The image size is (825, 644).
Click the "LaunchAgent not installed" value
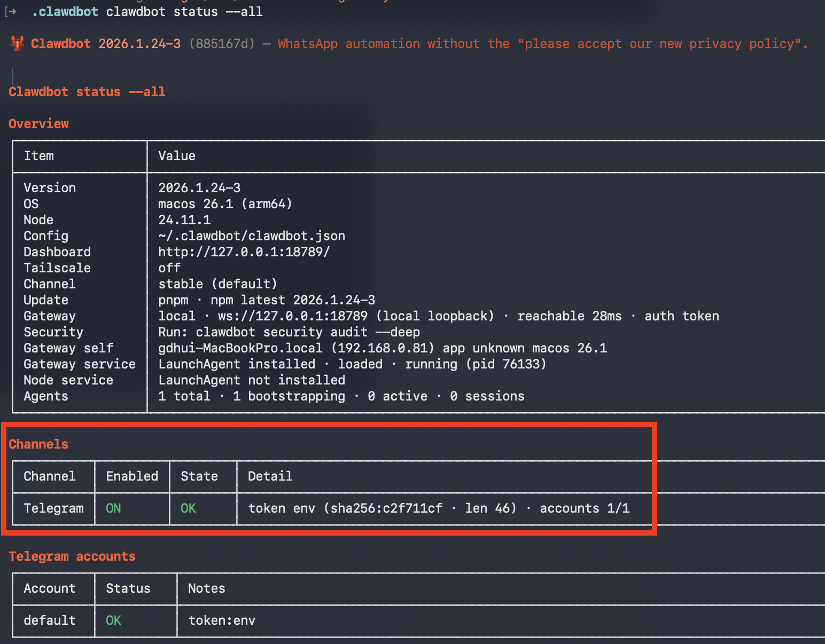click(x=252, y=380)
